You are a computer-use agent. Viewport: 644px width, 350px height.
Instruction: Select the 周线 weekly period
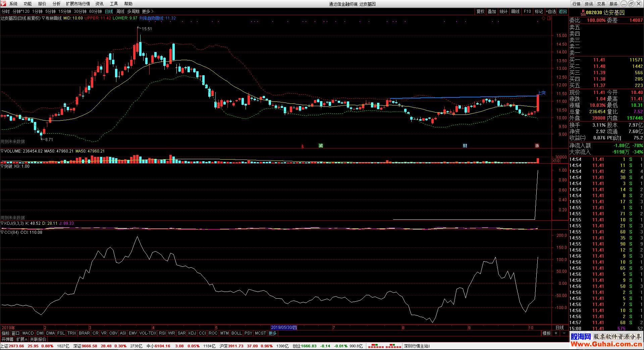120,11
